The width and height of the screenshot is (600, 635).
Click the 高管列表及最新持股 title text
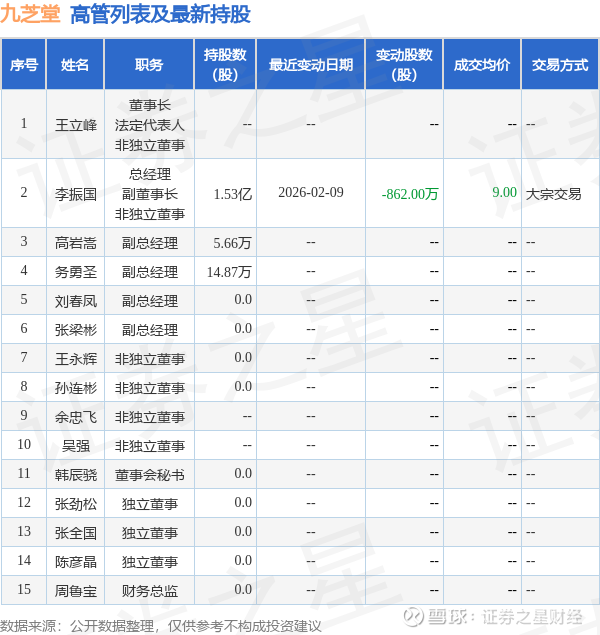point(160,15)
